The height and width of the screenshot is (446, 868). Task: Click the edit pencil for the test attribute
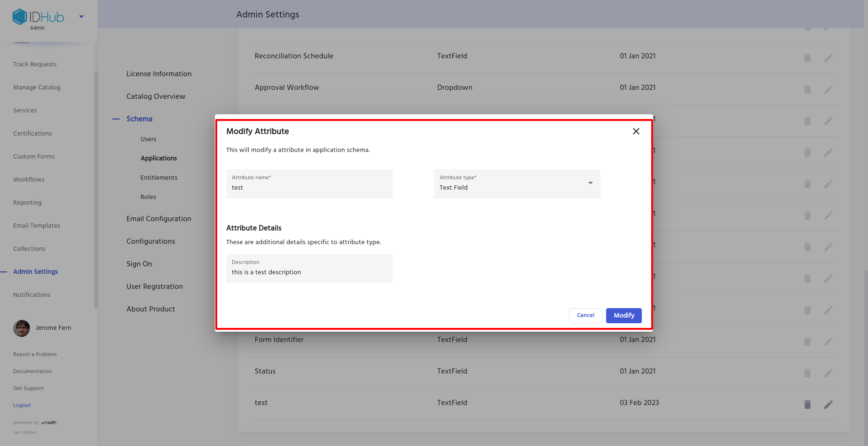829,405
